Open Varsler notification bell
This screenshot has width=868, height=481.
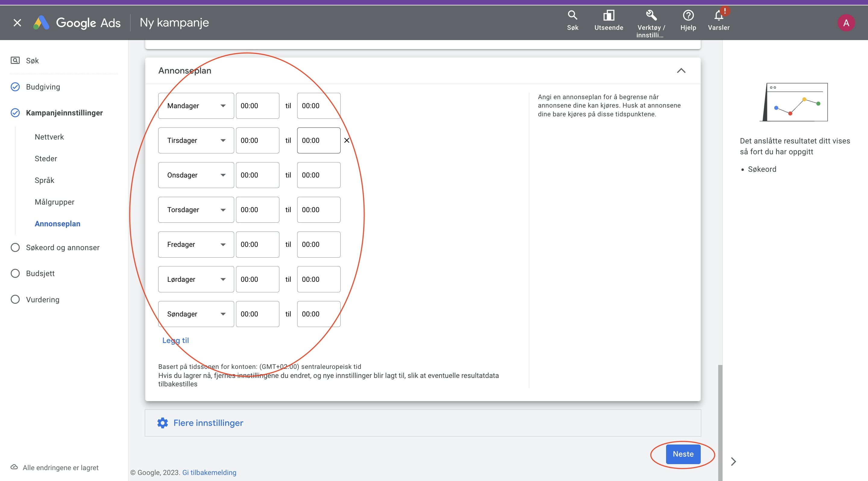pyautogui.click(x=719, y=15)
